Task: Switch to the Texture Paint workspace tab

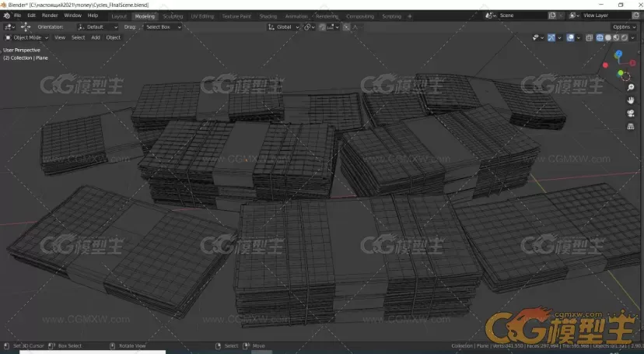Action: click(x=236, y=16)
